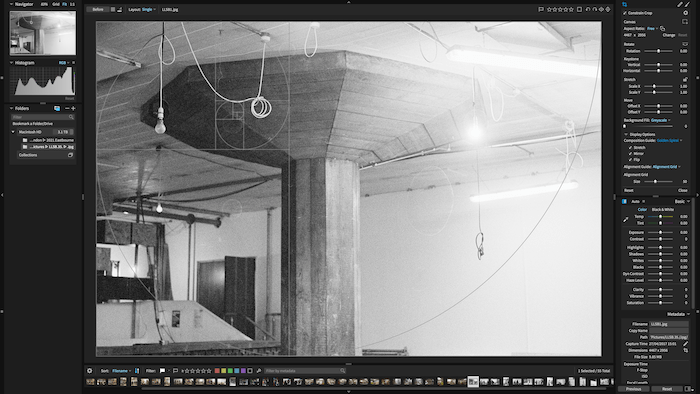Open Alignment Guide dropdown
The image size is (700, 394).
(666, 167)
